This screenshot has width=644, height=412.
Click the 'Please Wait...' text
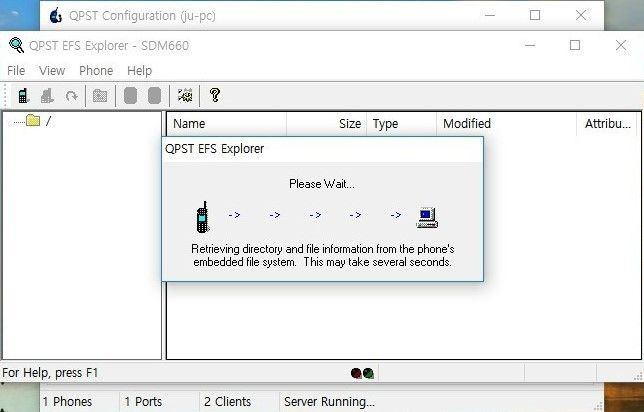click(322, 184)
